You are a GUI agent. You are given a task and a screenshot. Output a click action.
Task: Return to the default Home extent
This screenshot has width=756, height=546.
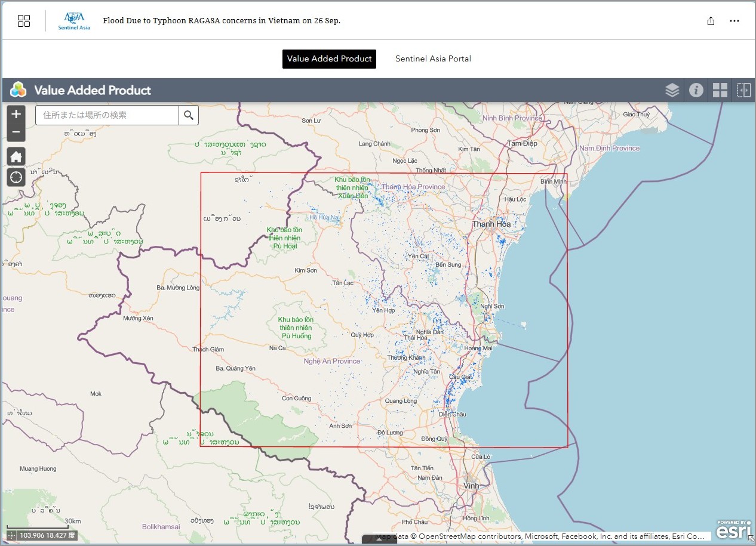(x=16, y=157)
